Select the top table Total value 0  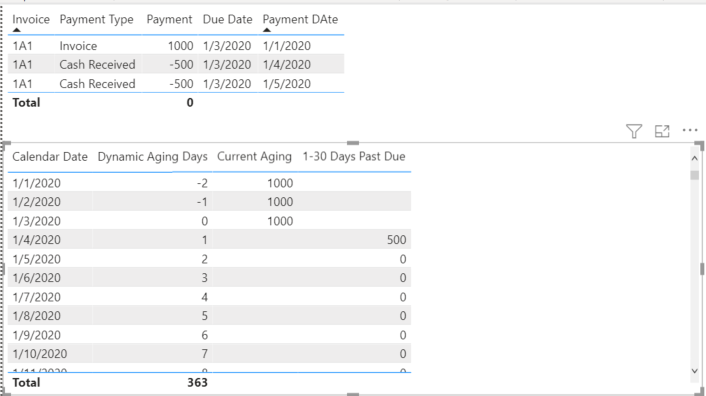[190, 103]
